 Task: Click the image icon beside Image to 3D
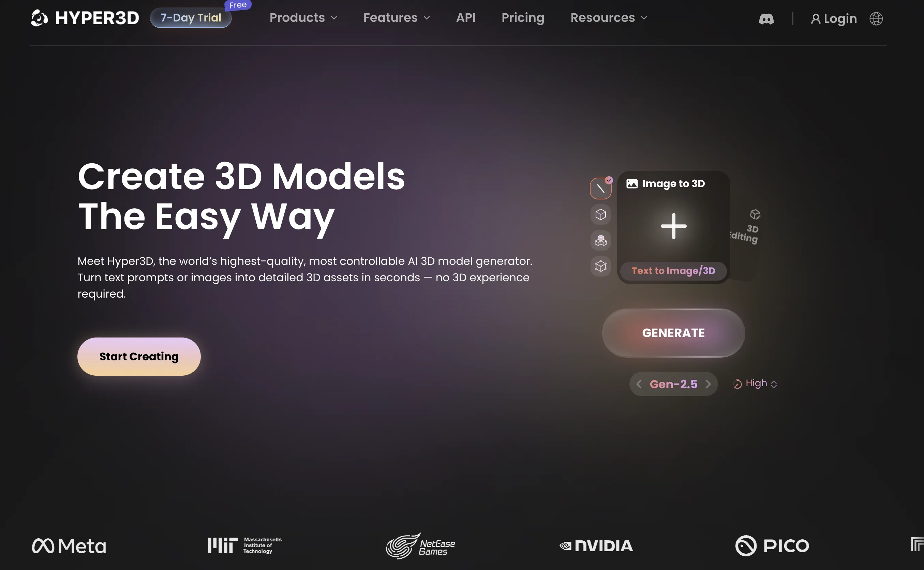[632, 184]
